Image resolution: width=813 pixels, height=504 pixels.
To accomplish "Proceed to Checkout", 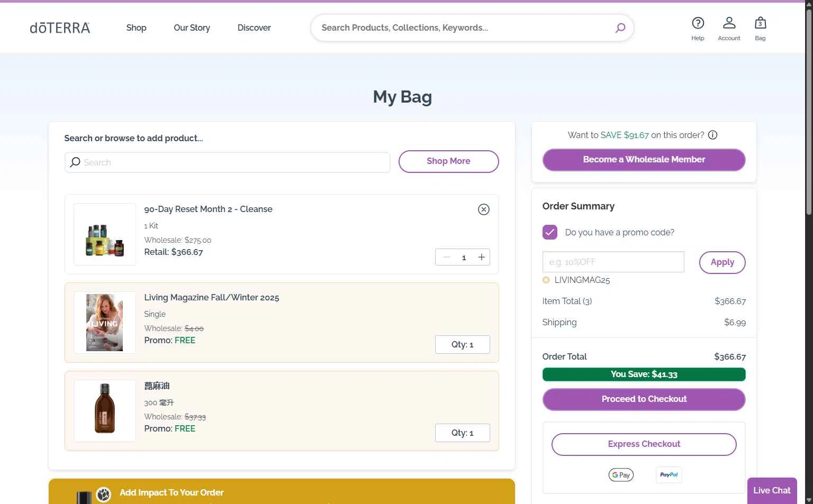I will tap(644, 399).
